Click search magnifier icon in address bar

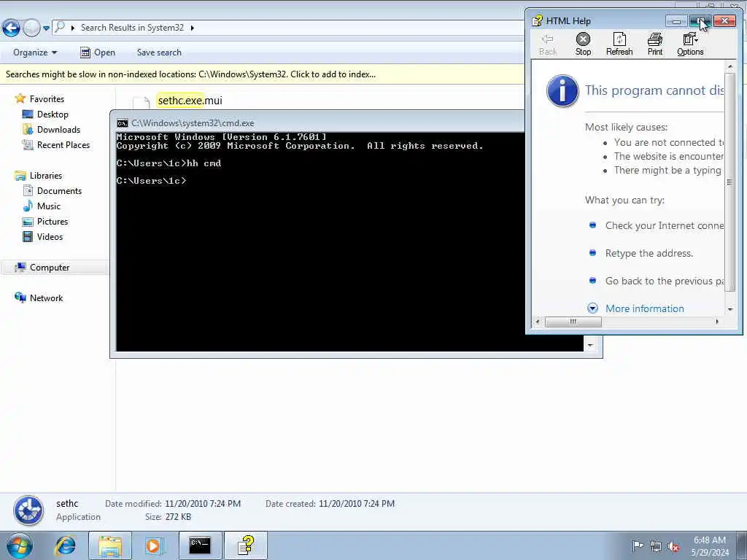(60, 27)
